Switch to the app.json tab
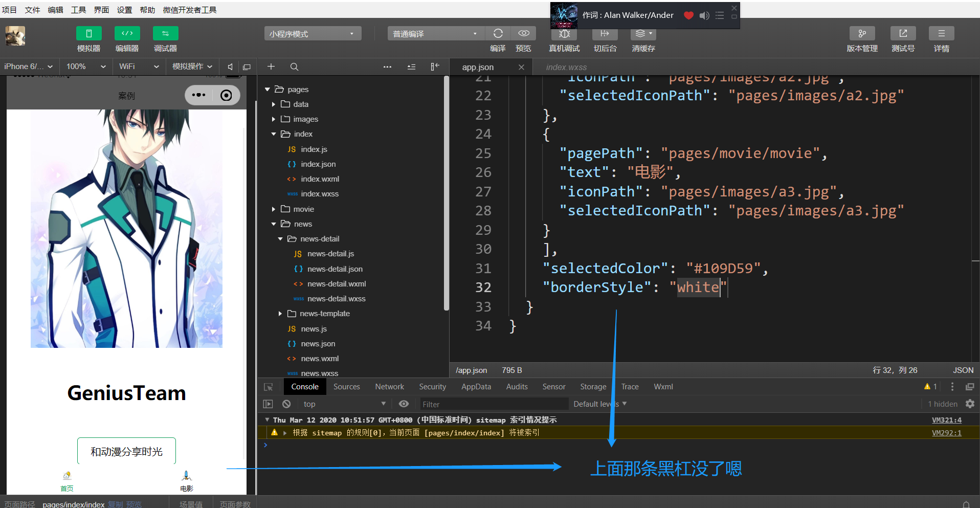The width and height of the screenshot is (980, 508). coord(478,67)
